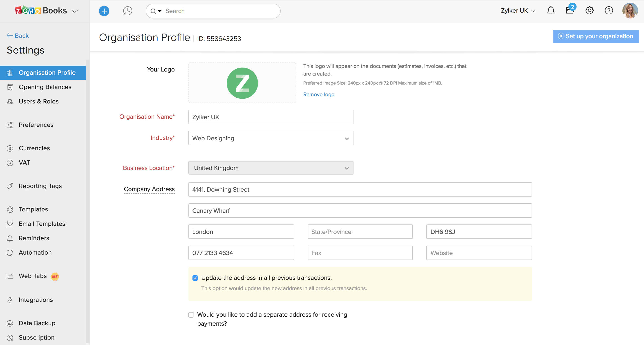Select Email Templates in sidebar
This screenshot has width=644, height=345.
pyautogui.click(x=42, y=224)
